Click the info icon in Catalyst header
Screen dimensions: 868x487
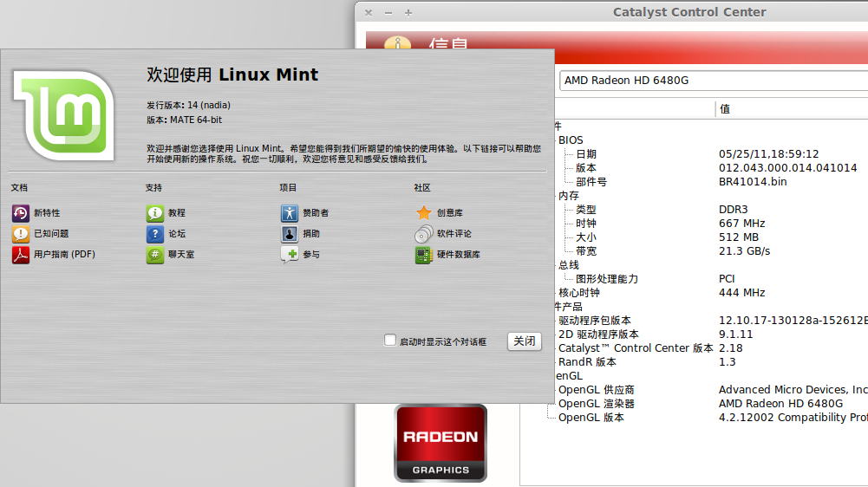[397, 42]
